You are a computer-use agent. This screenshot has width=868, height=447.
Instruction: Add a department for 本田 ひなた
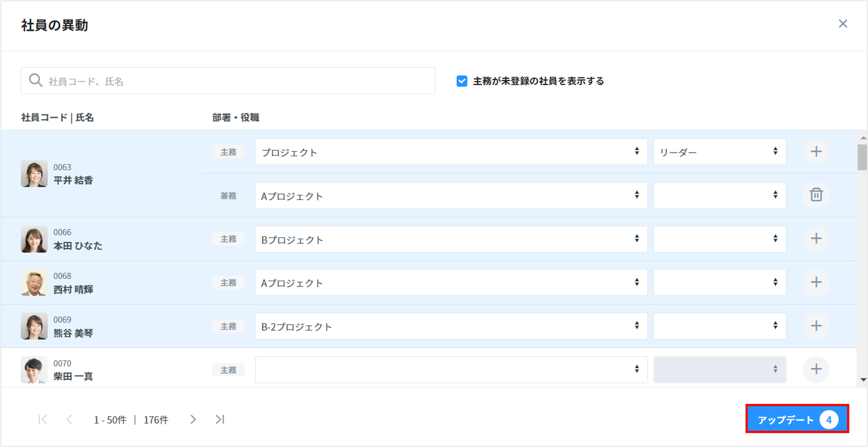coord(816,239)
